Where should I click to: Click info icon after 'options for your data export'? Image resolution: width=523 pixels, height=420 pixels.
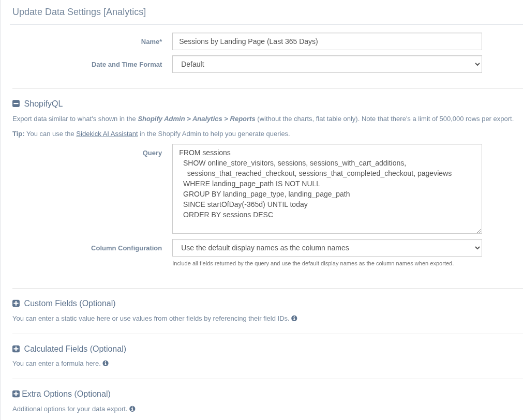click(x=132, y=409)
